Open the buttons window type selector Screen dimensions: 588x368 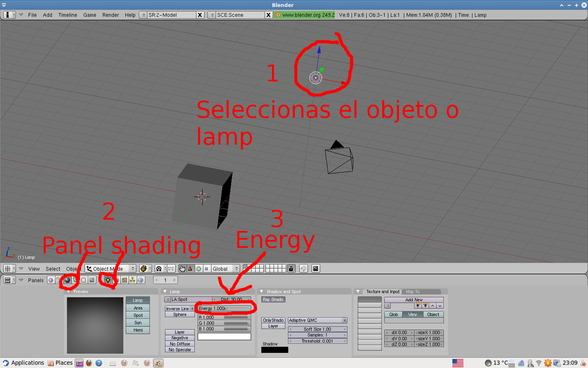tap(9, 280)
